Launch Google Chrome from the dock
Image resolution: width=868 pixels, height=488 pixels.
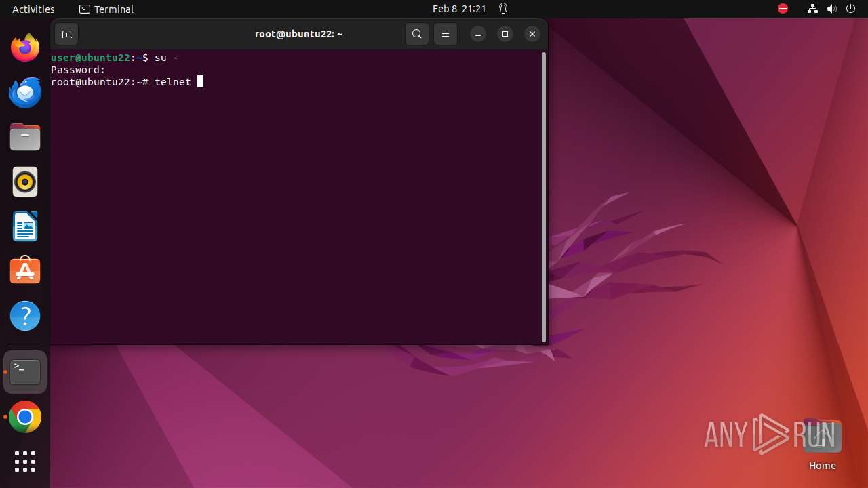click(x=25, y=418)
